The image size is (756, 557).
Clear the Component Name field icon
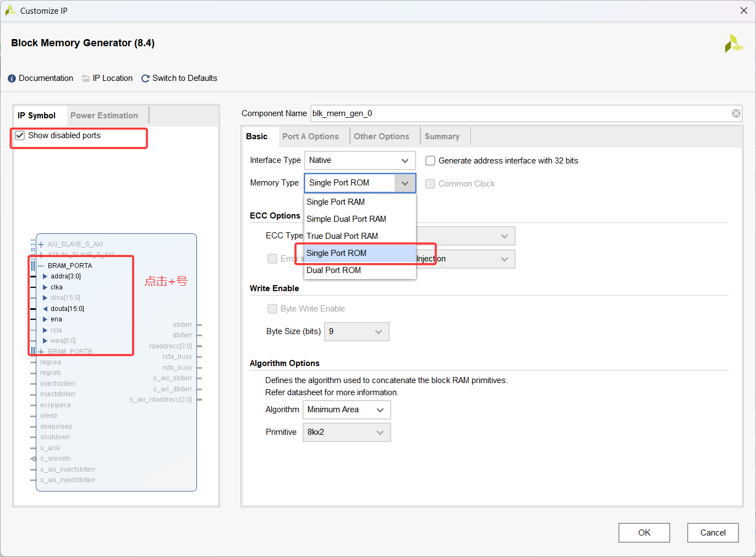coord(736,113)
